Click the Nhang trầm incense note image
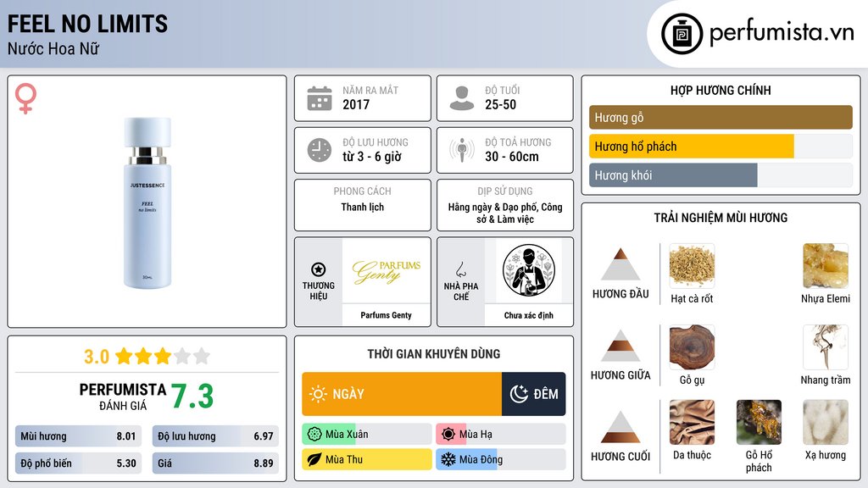Screen dimensions: 868x488 (826, 347)
